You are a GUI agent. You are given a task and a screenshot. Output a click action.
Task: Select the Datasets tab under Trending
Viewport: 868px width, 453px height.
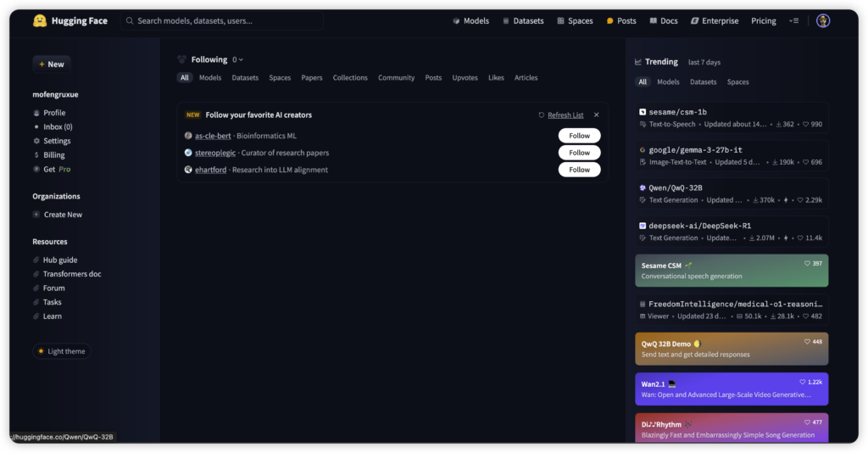(703, 82)
